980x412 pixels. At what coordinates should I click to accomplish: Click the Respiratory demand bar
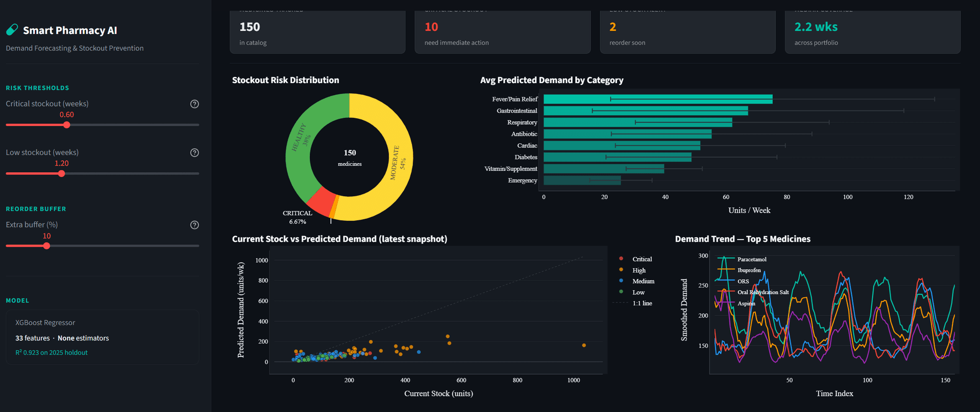(x=638, y=122)
